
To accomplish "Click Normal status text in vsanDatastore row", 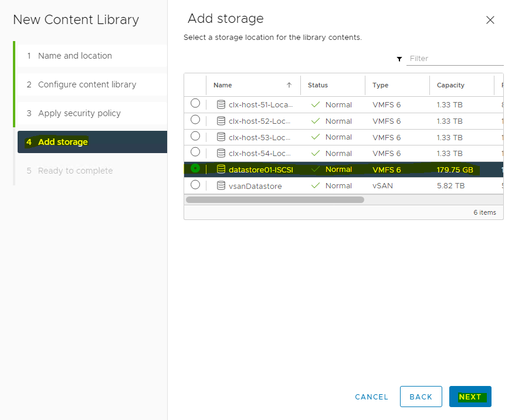I will pyautogui.click(x=338, y=185).
